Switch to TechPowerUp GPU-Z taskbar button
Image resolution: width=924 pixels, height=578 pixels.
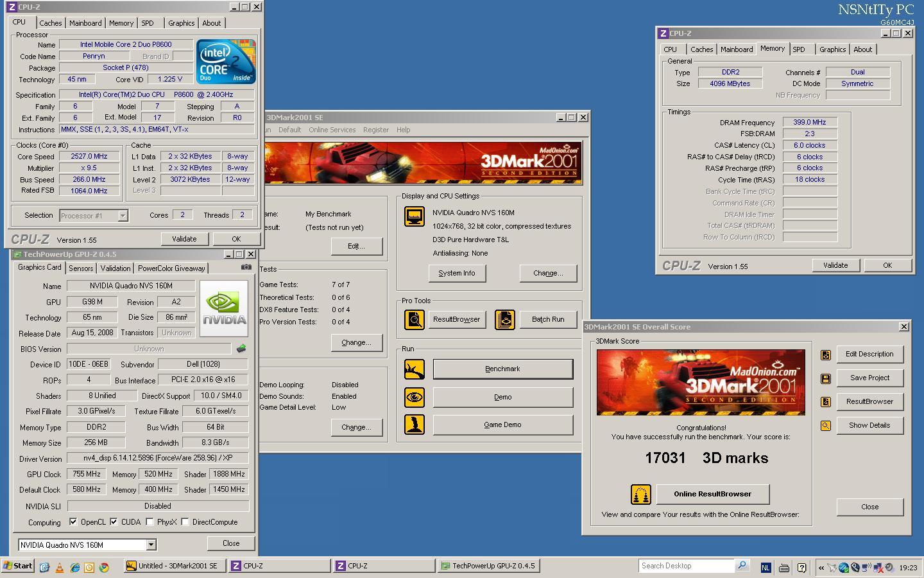pyautogui.click(x=489, y=566)
